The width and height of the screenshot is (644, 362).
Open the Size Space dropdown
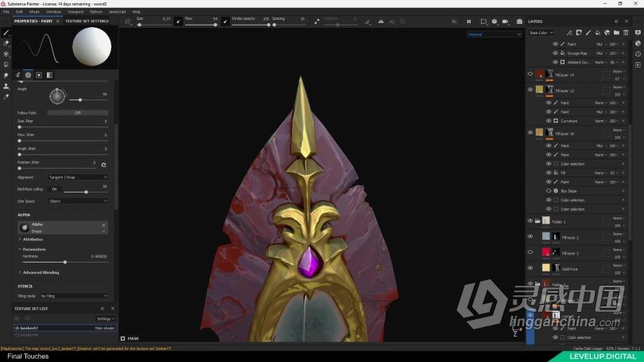pos(78,201)
